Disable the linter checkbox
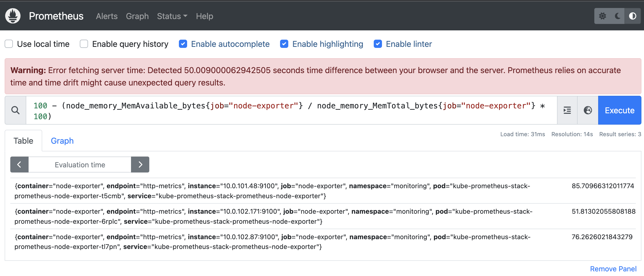 pos(378,44)
